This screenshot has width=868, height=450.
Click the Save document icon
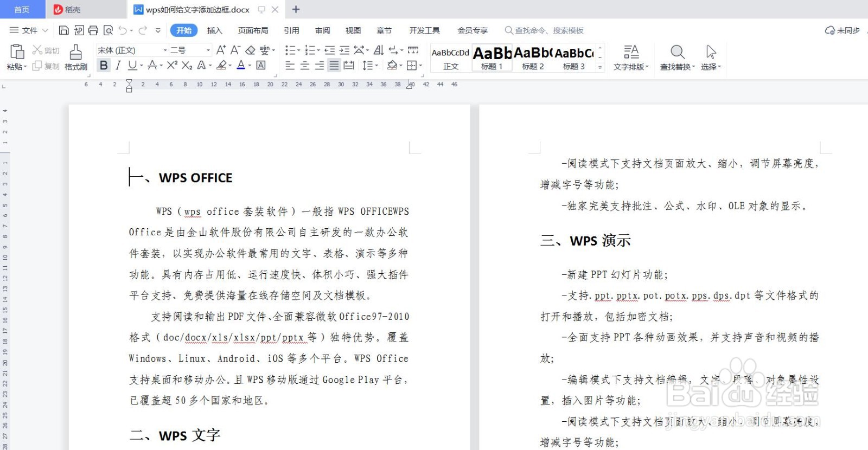pyautogui.click(x=63, y=30)
